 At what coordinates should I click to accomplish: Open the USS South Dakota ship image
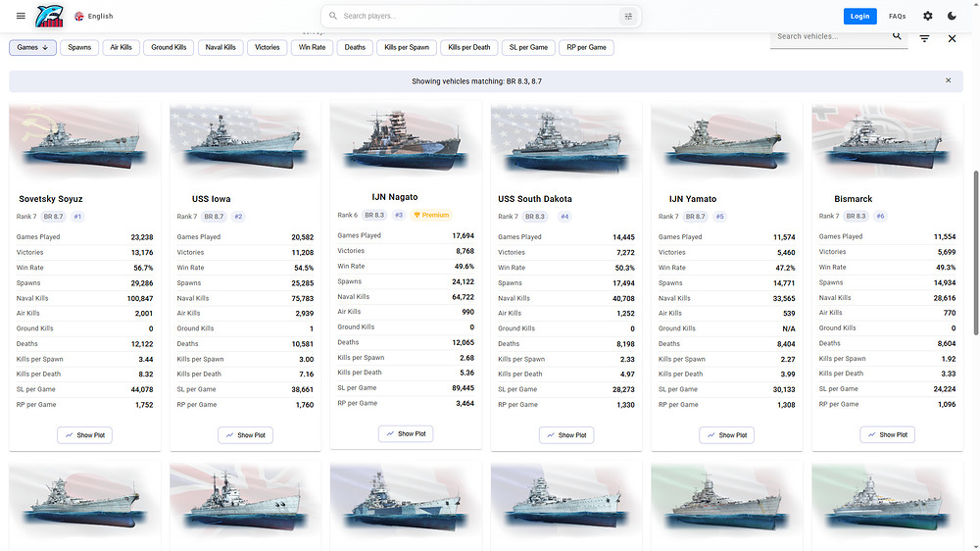[566, 142]
